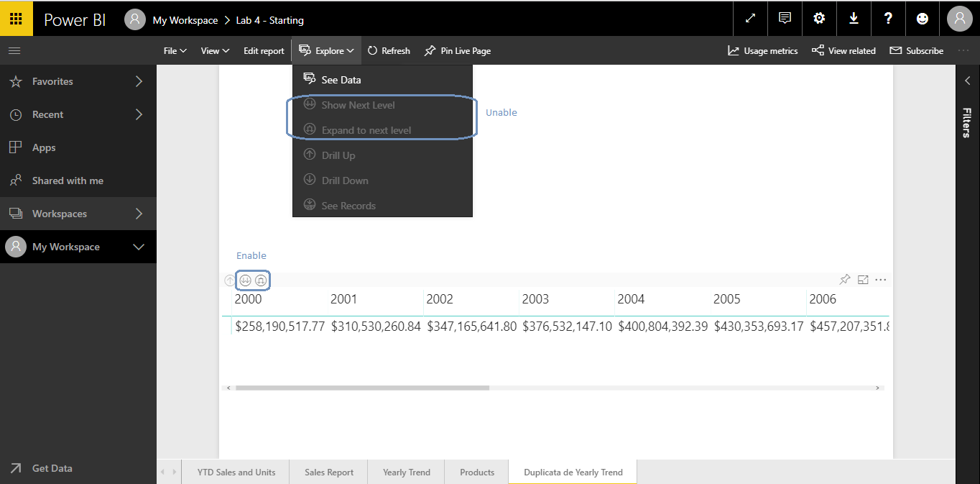
Task: Open the visual's more options ellipsis
Action: [x=882, y=280]
